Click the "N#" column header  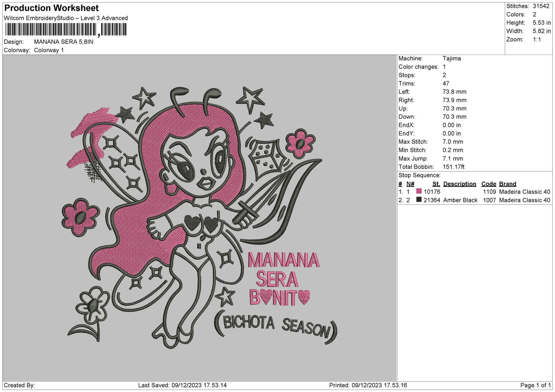[410, 184]
